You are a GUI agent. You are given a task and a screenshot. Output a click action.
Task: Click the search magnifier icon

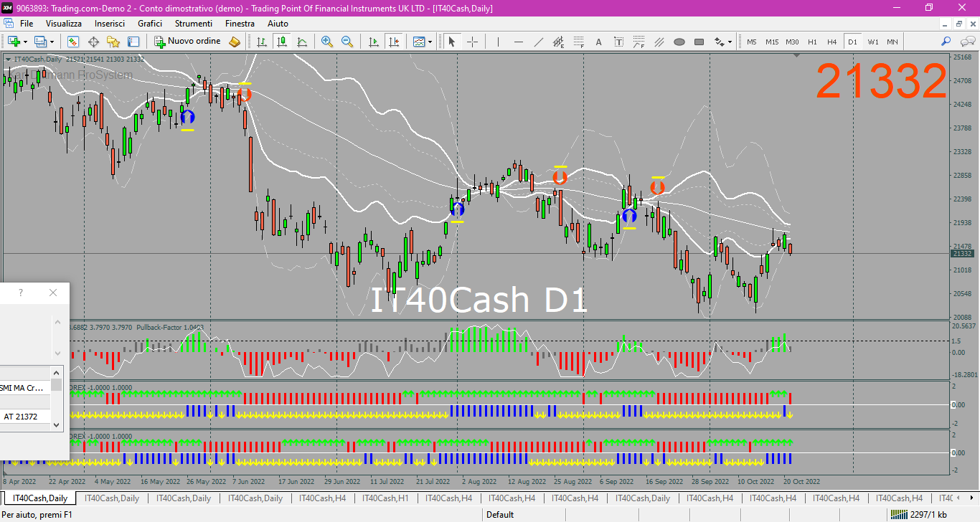tap(946, 42)
